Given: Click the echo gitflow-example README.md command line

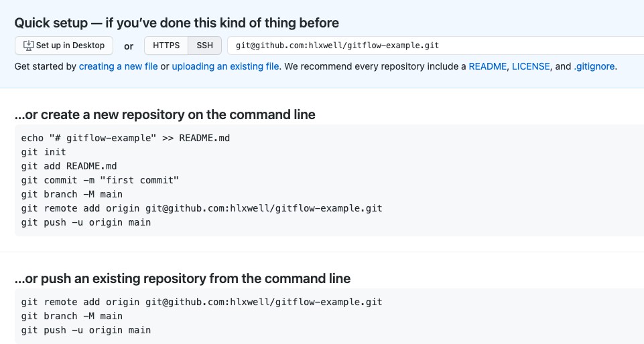Looking at the screenshot, I should click(x=125, y=138).
